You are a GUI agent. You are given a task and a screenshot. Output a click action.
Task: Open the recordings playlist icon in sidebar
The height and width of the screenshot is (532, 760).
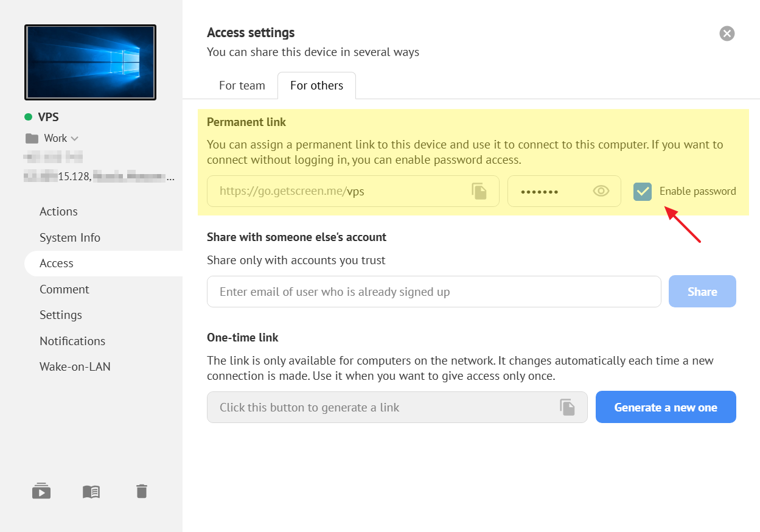point(41,491)
